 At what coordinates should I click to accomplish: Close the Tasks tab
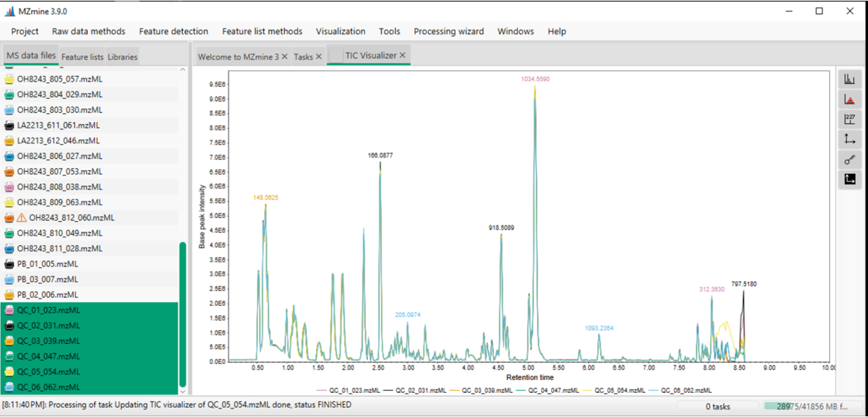click(318, 57)
